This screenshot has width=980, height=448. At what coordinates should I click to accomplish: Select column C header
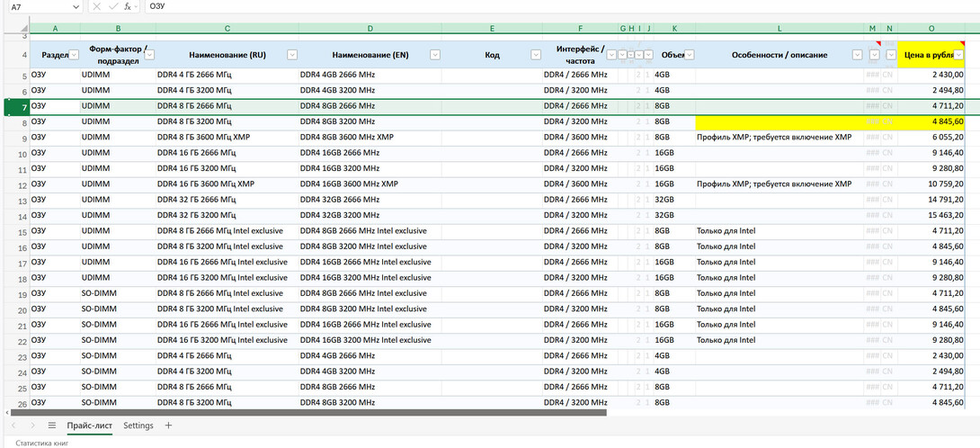(x=227, y=29)
